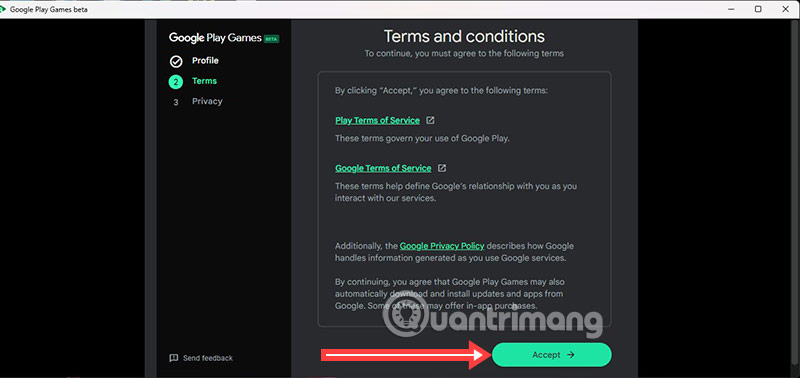Click the external-link icon beside Google Terms of Service

pos(442,168)
